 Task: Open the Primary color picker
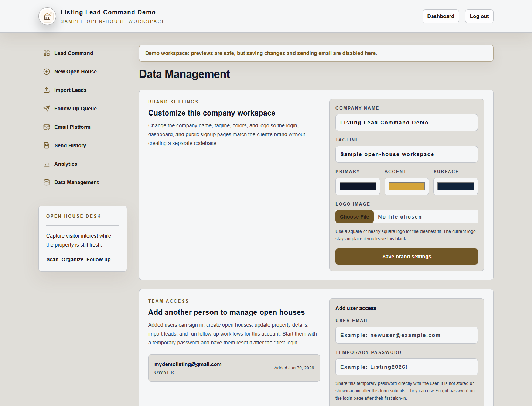[358, 186]
